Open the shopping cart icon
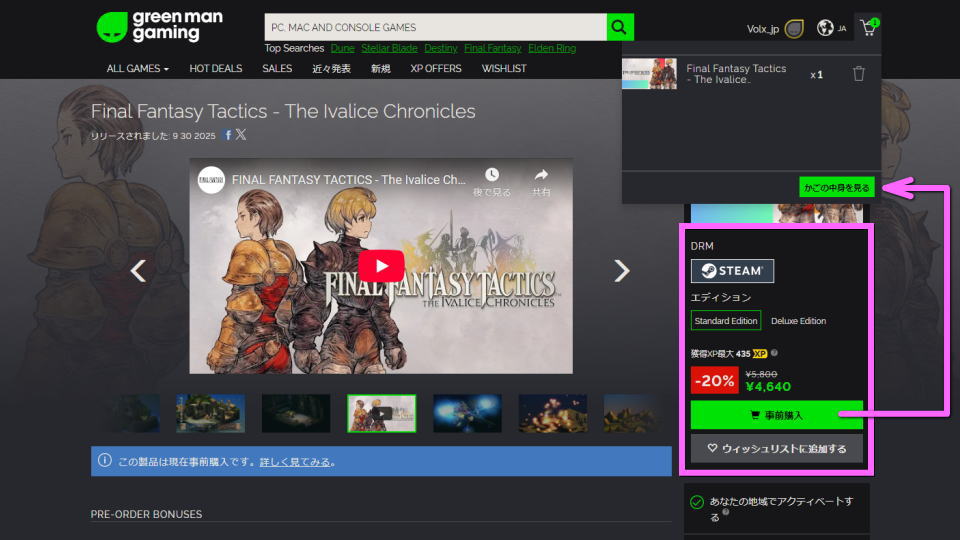Image resolution: width=960 pixels, height=540 pixels. (x=869, y=28)
